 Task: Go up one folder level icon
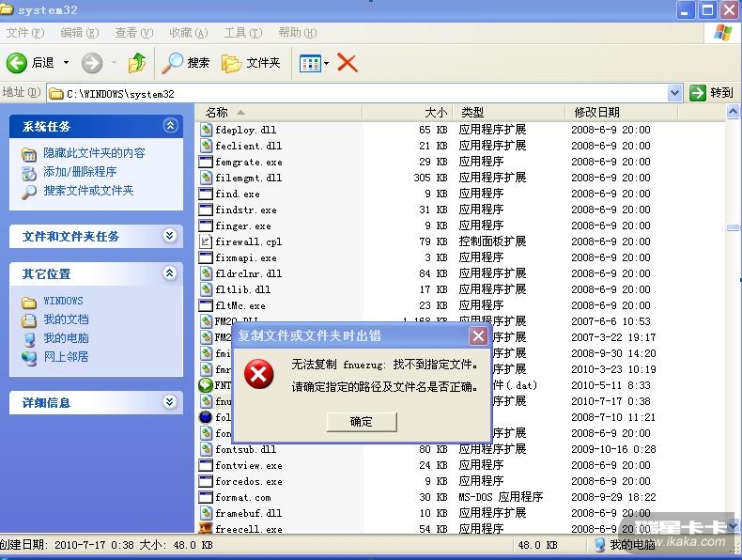[x=137, y=63]
